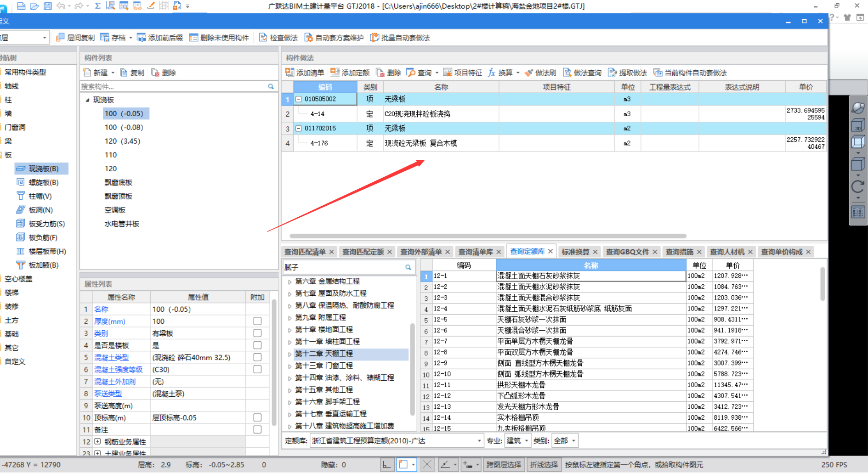Click horizontal scrollbar of method table
The image size is (868, 473).
488,236
